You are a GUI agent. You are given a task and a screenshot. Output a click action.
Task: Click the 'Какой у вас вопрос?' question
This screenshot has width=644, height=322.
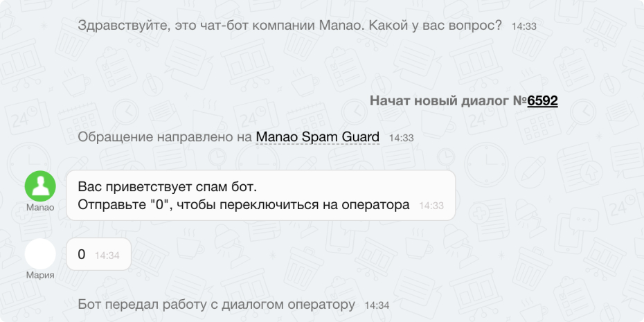coord(436,26)
